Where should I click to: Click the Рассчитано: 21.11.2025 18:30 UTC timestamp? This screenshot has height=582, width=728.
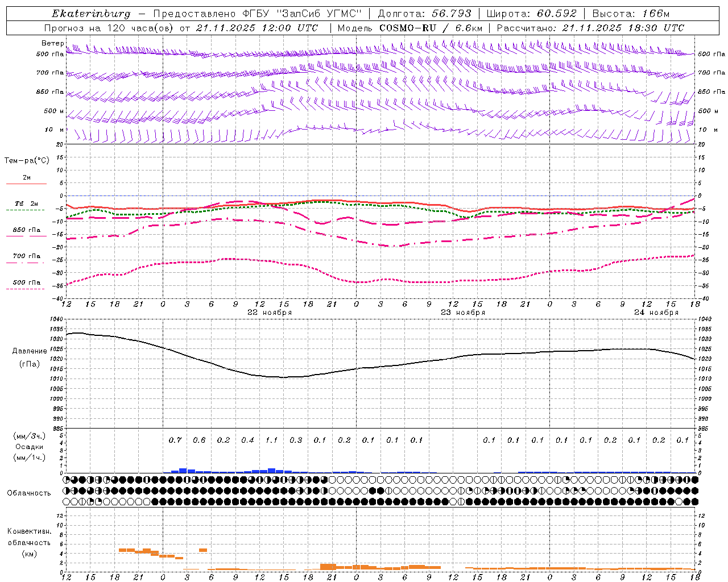(590, 28)
